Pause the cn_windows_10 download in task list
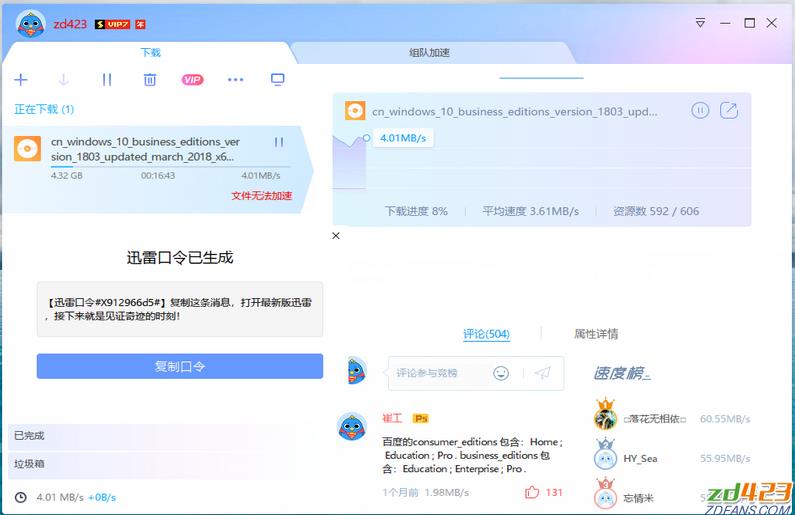The image size is (795, 515). pyautogui.click(x=279, y=142)
